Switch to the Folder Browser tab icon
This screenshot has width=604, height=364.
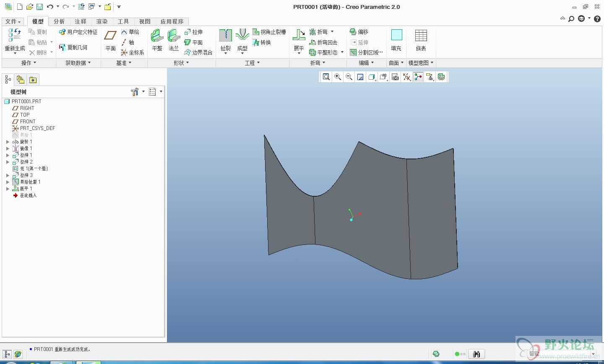click(20, 79)
